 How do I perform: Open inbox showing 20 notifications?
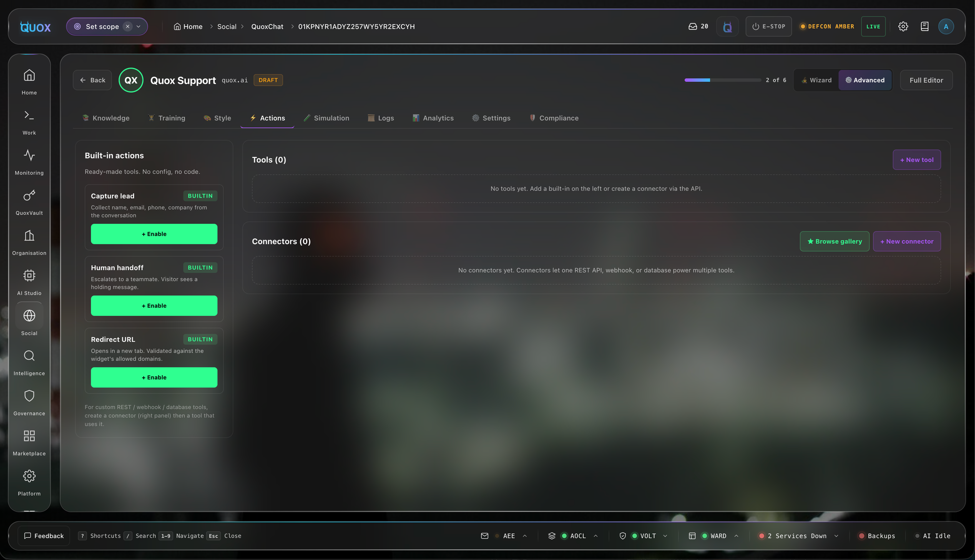click(x=698, y=26)
